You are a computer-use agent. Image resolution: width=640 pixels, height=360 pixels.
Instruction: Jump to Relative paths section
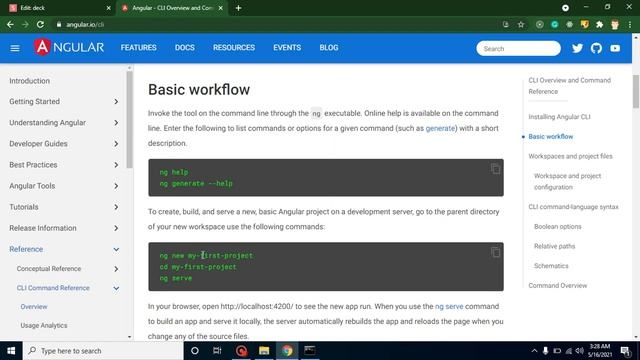click(554, 246)
